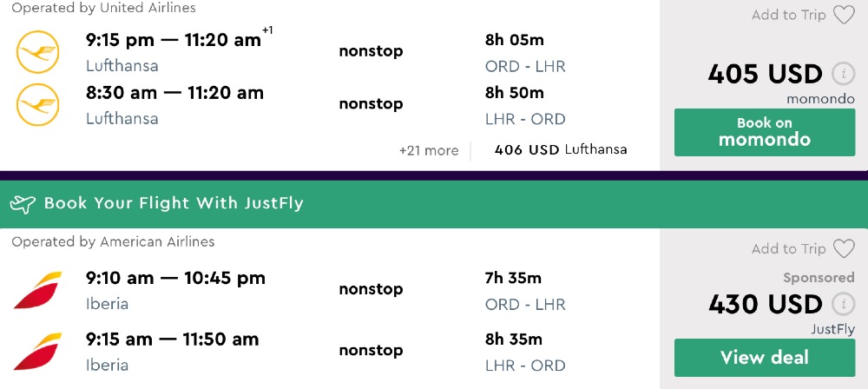Click the 405 USD price
This screenshot has width=868, height=389.
[765, 75]
